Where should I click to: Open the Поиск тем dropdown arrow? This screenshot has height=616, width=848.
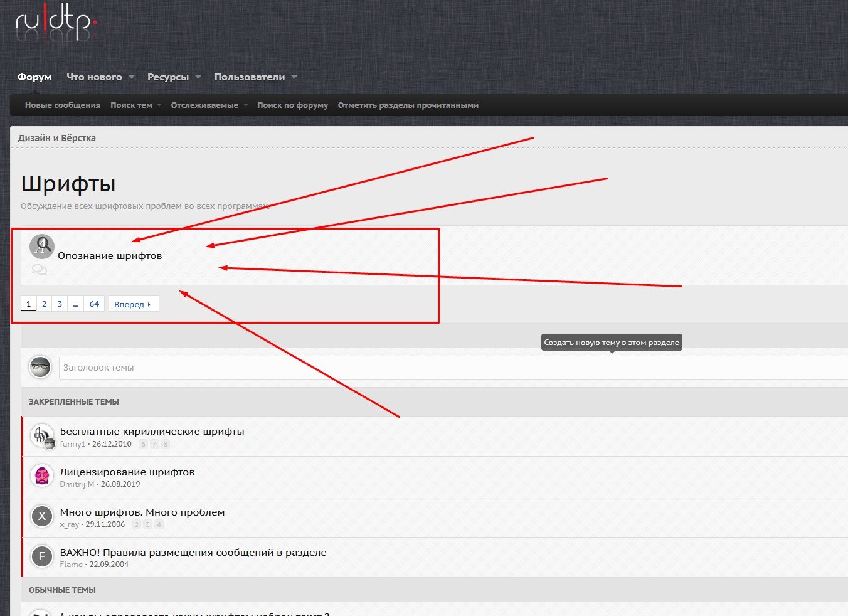coord(159,105)
